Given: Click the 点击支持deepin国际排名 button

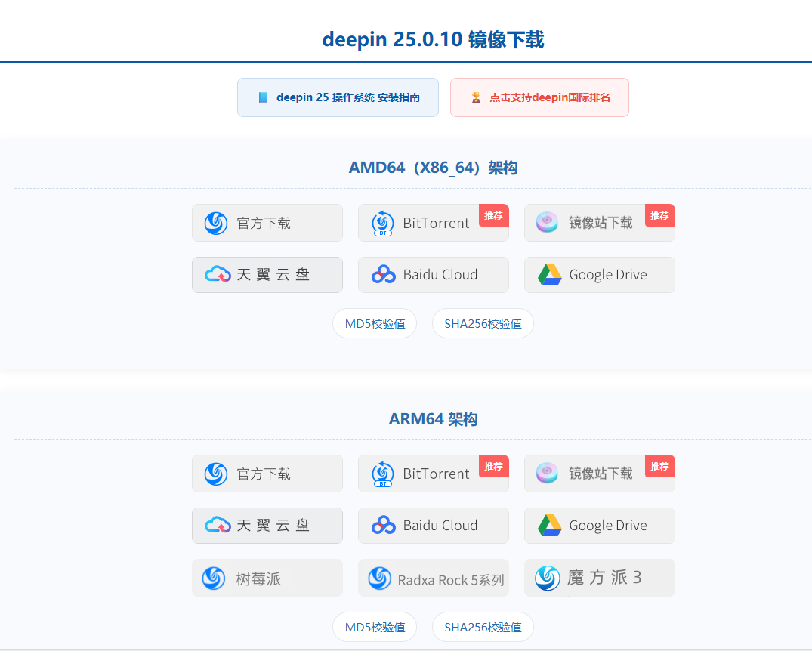Looking at the screenshot, I should pyautogui.click(x=539, y=97).
